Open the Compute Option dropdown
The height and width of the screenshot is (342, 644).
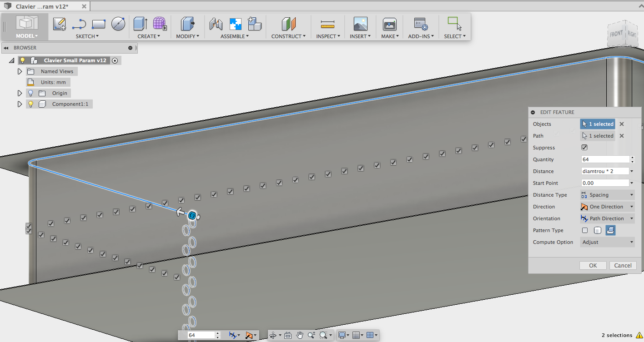pos(607,242)
